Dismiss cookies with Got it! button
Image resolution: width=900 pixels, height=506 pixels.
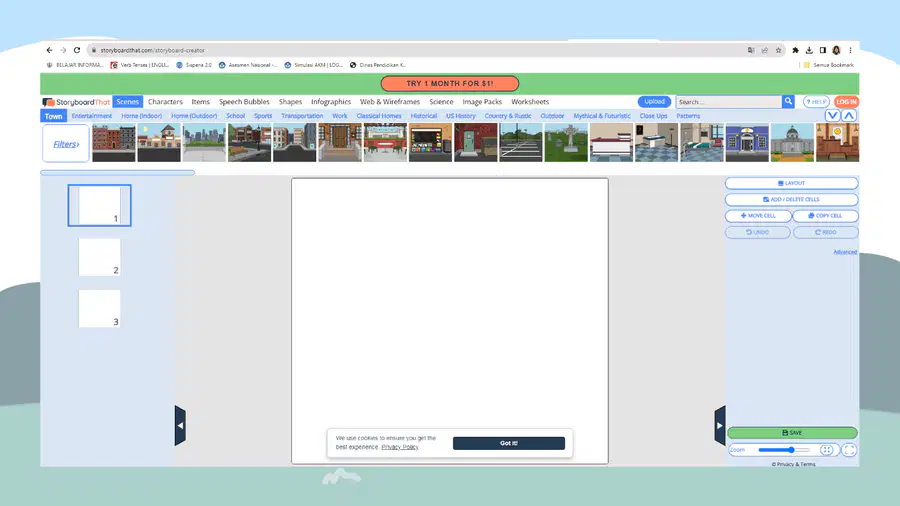[x=509, y=443]
